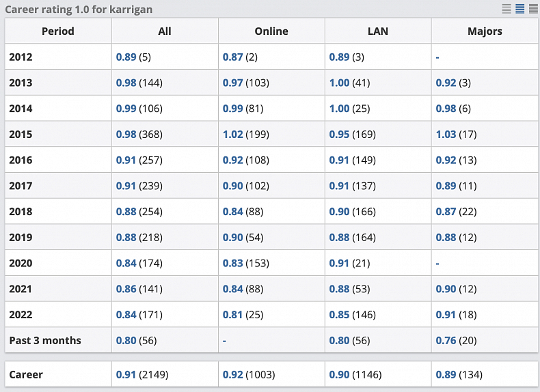Click the Online column header
The height and width of the screenshot is (392, 540).
(x=271, y=31)
